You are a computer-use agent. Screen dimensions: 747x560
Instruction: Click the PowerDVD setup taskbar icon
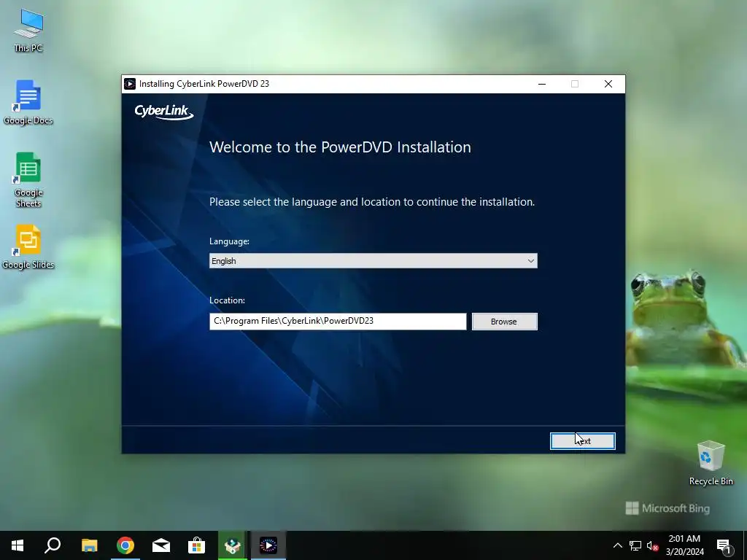tap(268, 545)
